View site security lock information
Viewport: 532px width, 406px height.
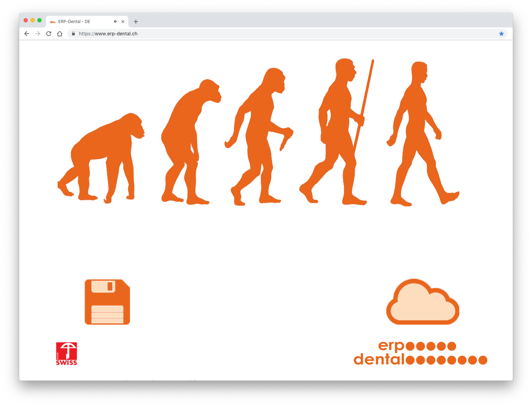tap(73, 34)
